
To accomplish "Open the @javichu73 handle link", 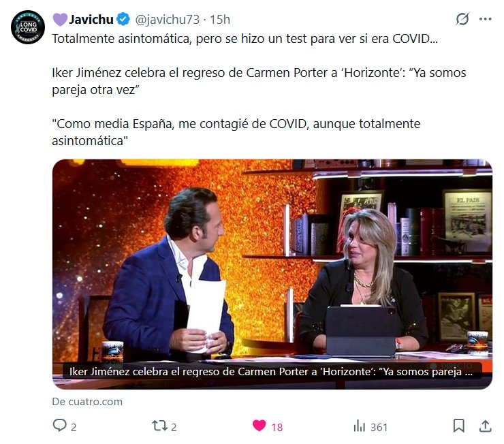I will [168, 20].
